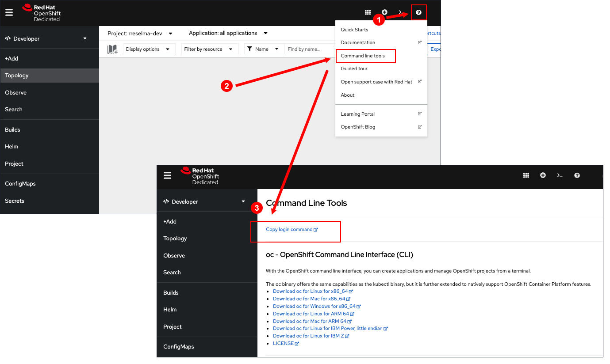Viewport: 610px width, 364px height.
Task: Click Project in lower window sidebar
Action: coord(208,326)
